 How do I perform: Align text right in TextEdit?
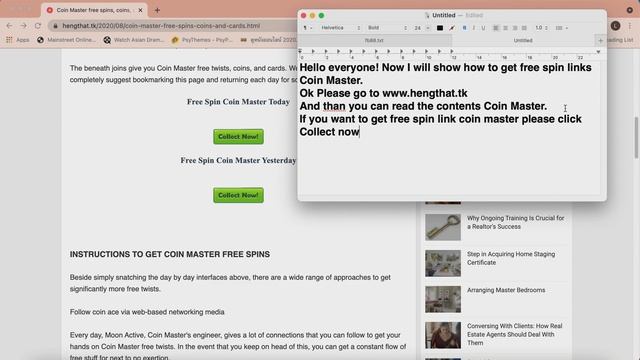pyautogui.click(x=515, y=28)
